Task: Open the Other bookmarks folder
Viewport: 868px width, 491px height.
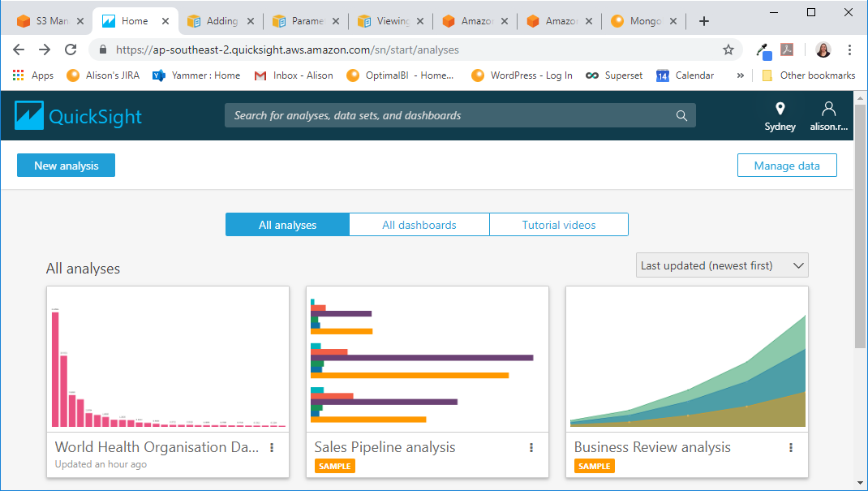Action: click(809, 75)
